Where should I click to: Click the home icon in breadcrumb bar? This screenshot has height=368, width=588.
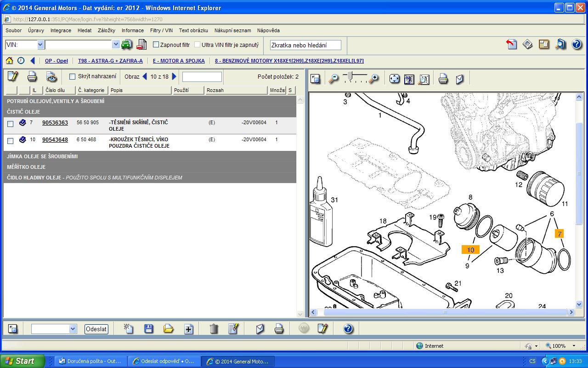pyautogui.click(x=9, y=61)
